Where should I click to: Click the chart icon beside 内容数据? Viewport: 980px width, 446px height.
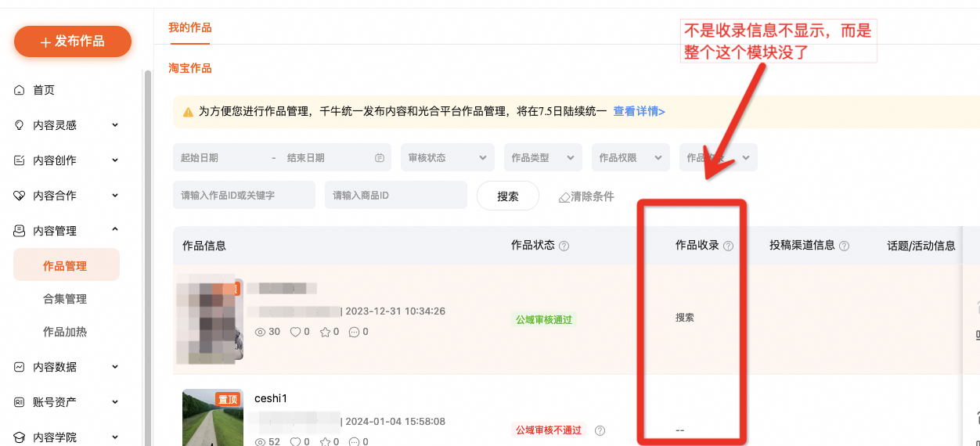(x=20, y=367)
